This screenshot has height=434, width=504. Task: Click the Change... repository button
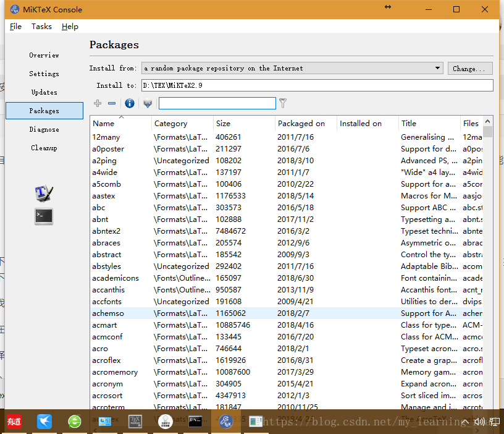click(470, 69)
